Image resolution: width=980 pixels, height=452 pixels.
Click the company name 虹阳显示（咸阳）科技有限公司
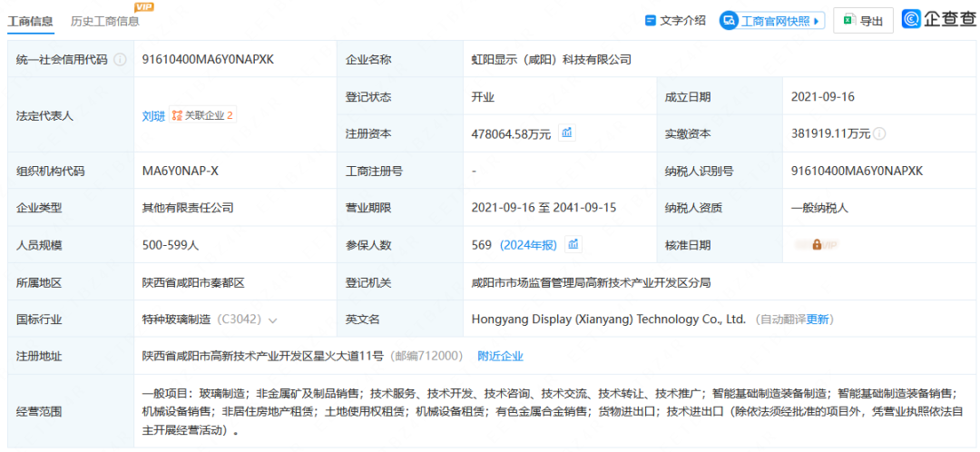click(x=551, y=60)
